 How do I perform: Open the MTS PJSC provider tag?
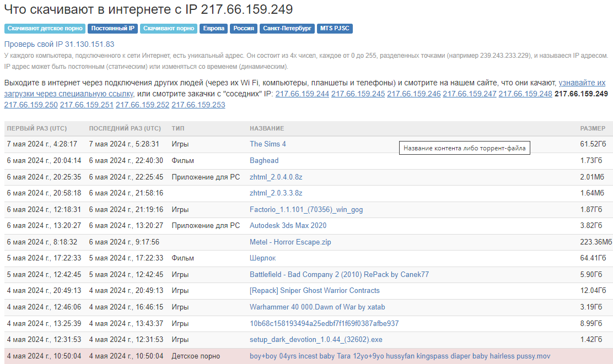point(335,29)
